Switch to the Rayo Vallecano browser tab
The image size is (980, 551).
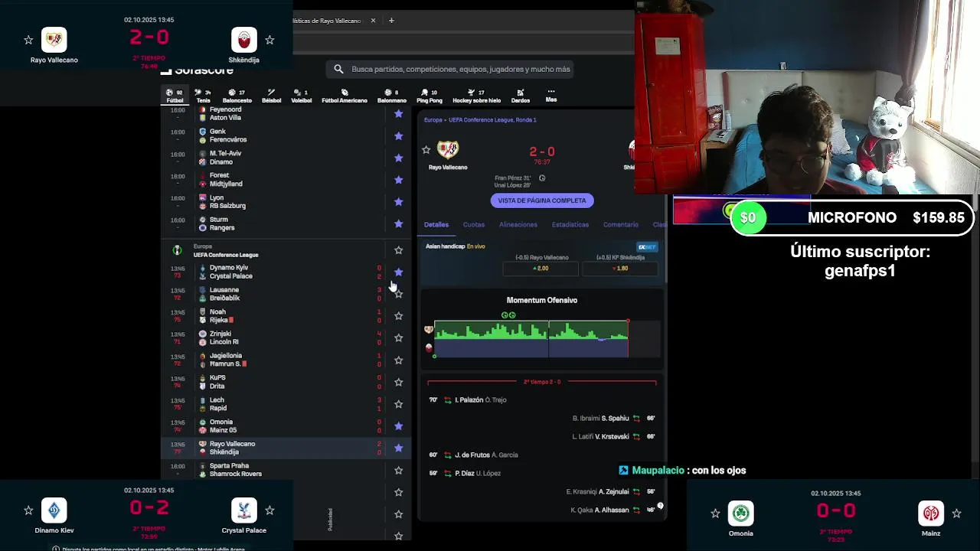[x=328, y=21]
